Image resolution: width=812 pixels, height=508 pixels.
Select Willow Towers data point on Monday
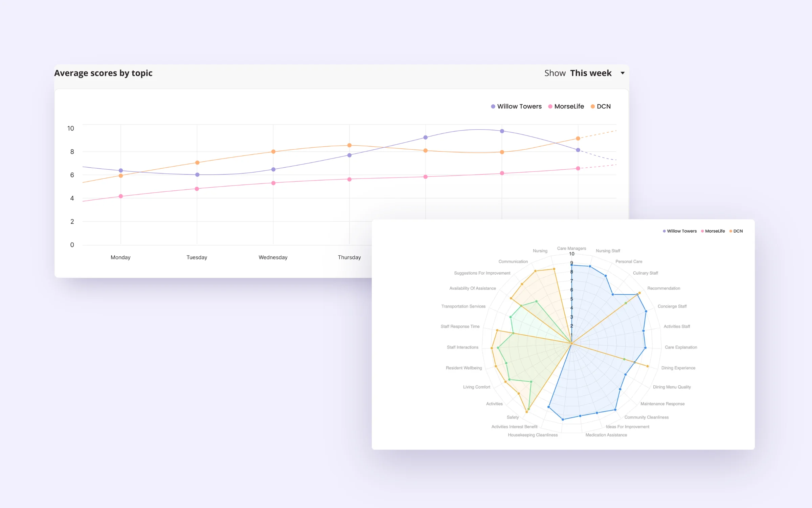tap(121, 170)
